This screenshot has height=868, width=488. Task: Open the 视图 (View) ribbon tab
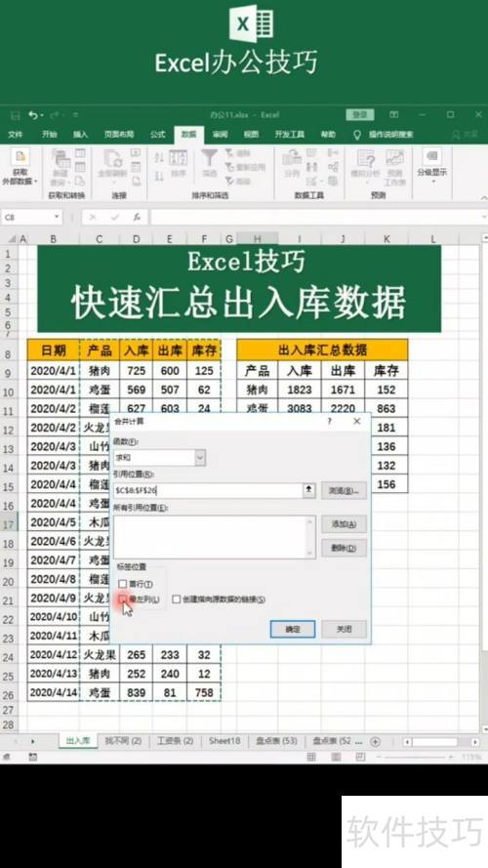tap(252, 135)
